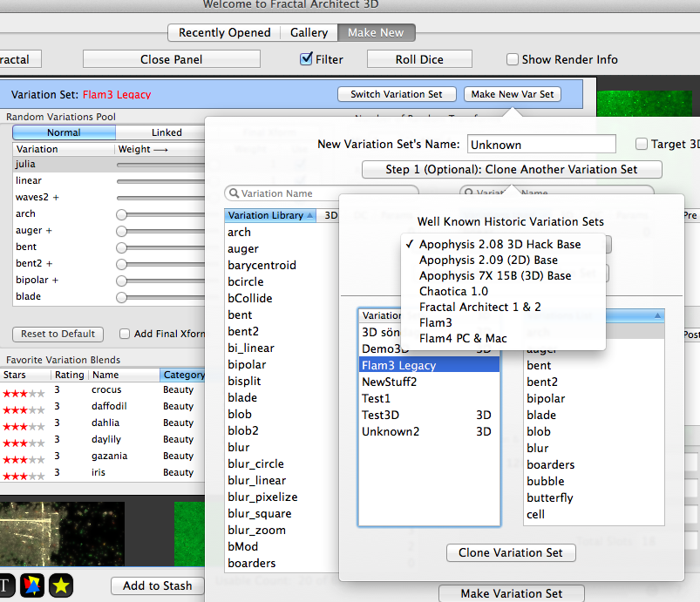Image resolution: width=700 pixels, height=602 pixels.
Task: Select the Normal pool tab
Action: (x=64, y=132)
